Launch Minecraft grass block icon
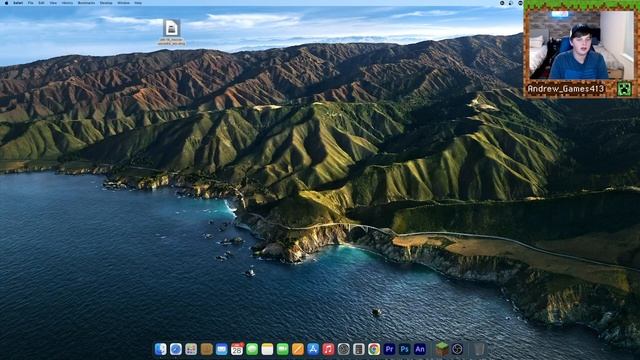Image resolution: width=640 pixels, height=360 pixels. click(x=442, y=349)
